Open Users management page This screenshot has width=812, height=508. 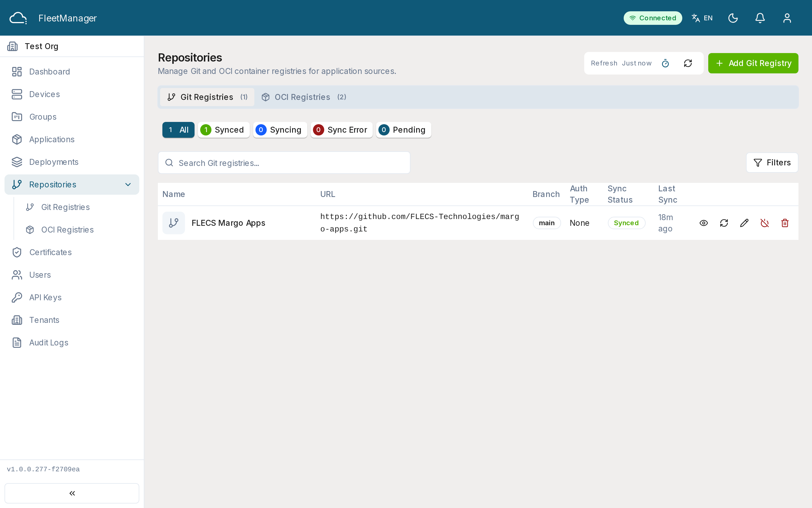coord(72,275)
